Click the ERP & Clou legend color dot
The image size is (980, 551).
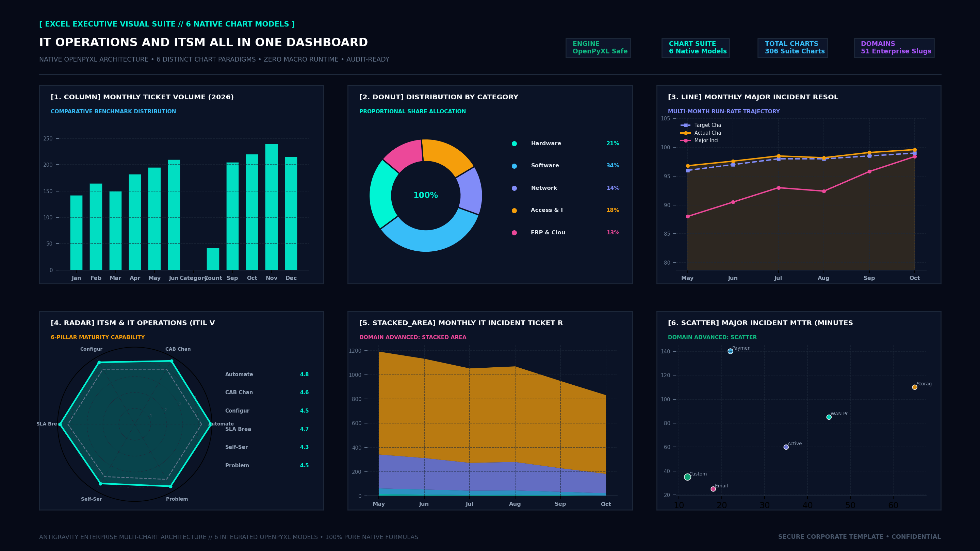click(514, 233)
